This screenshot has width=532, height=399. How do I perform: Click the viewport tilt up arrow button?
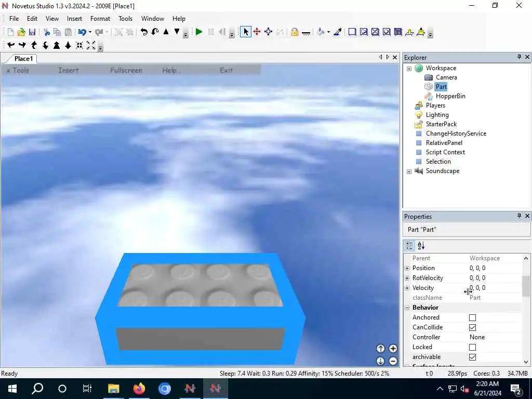pos(380,349)
